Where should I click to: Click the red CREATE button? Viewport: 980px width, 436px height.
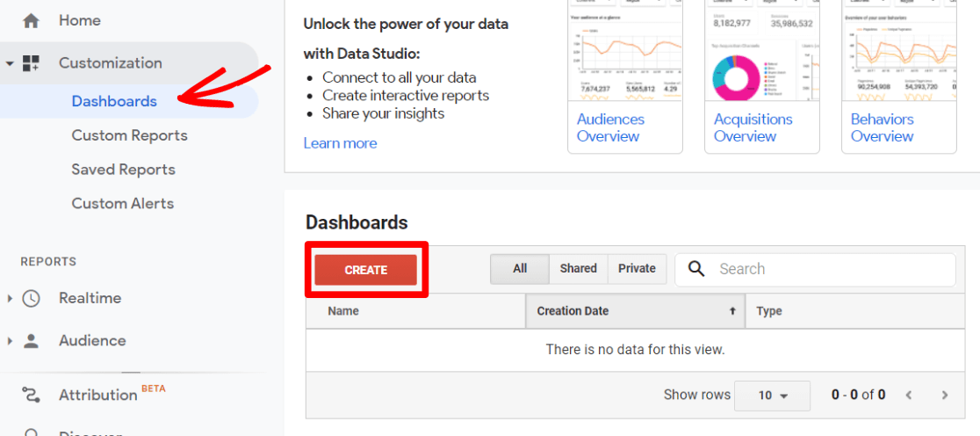tap(365, 270)
